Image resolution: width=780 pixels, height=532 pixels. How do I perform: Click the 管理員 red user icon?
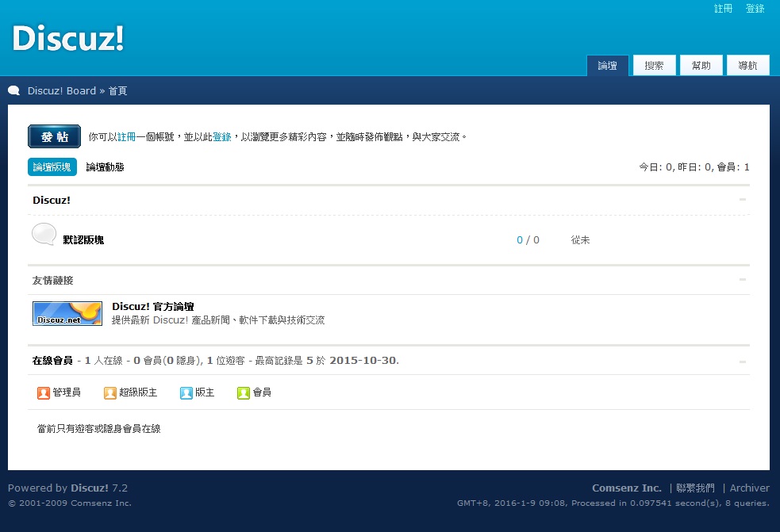pyautogui.click(x=44, y=392)
